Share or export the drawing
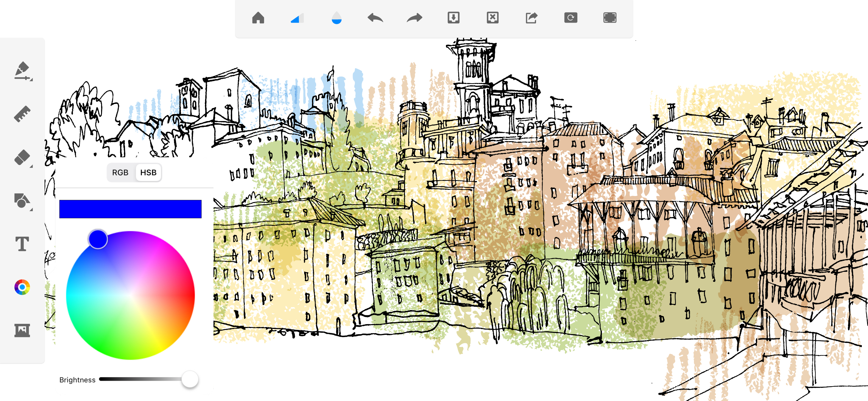 point(532,17)
